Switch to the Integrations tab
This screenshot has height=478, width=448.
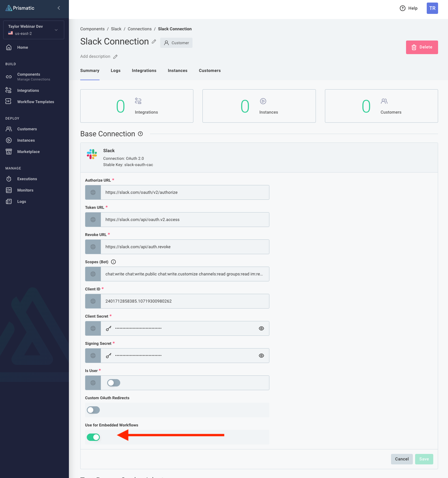pyautogui.click(x=144, y=71)
